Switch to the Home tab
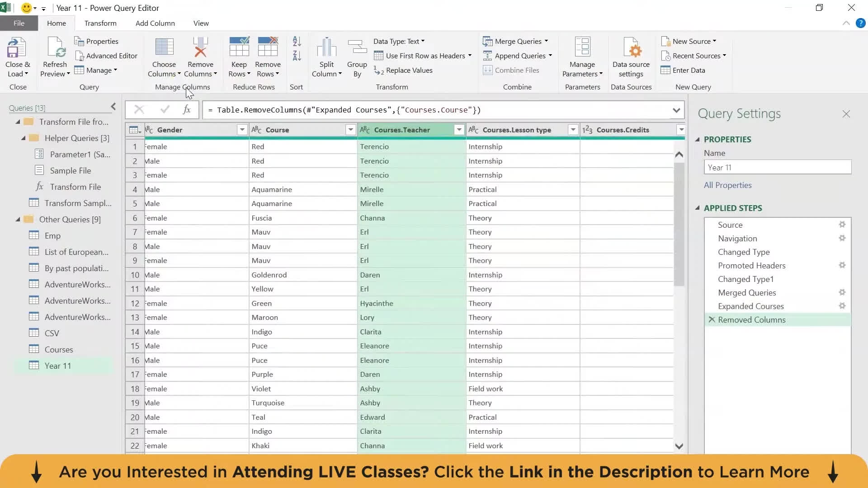Screen dimensions: 868x488 [x=57, y=23]
